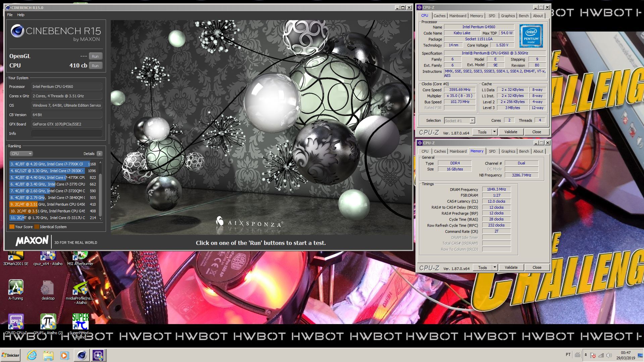Open nvidiaProfileInspector shortcut icon
The width and height of the screenshot is (644, 362).
click(80, 292)
